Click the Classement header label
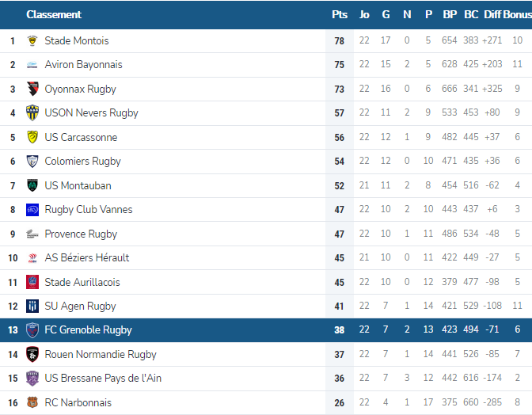This screenshot has width=532, height=415. point(54,14)
